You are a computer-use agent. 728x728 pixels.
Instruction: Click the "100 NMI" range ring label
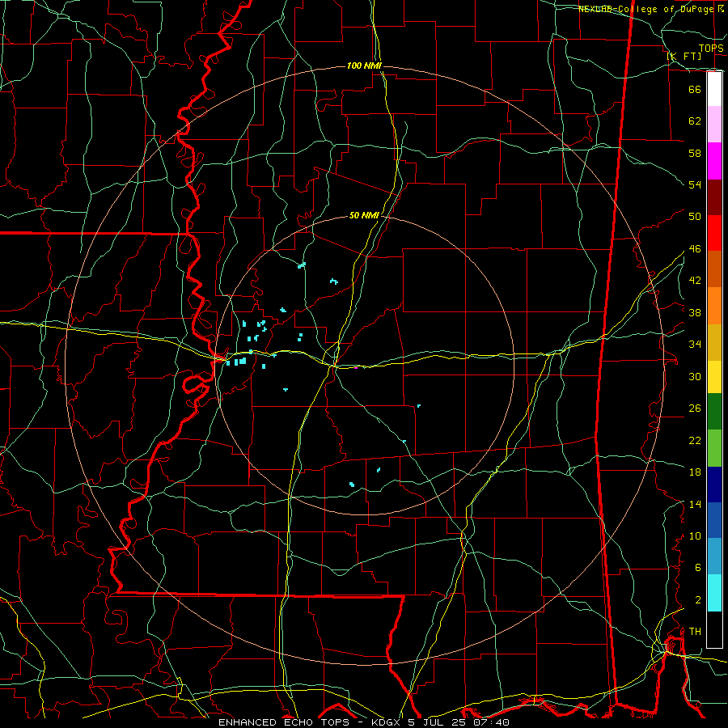[x=364, y=66]
